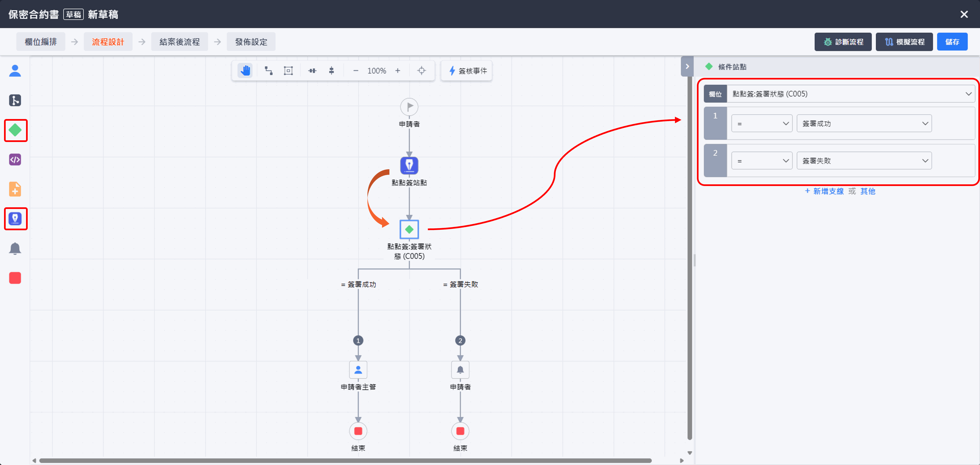Go to the 欄位編排 step tab
The image size is (980, 465).
coord(41,42)
